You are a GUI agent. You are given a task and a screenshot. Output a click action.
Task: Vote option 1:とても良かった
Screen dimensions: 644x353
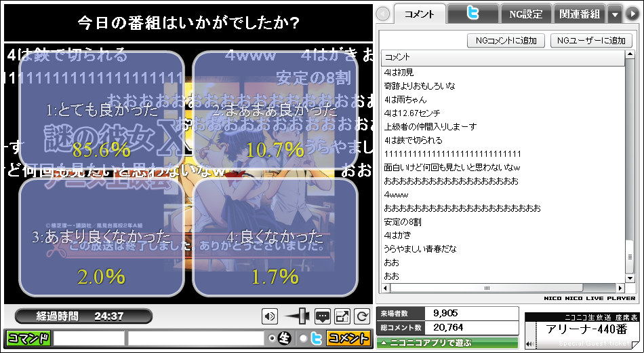point(102,110)
